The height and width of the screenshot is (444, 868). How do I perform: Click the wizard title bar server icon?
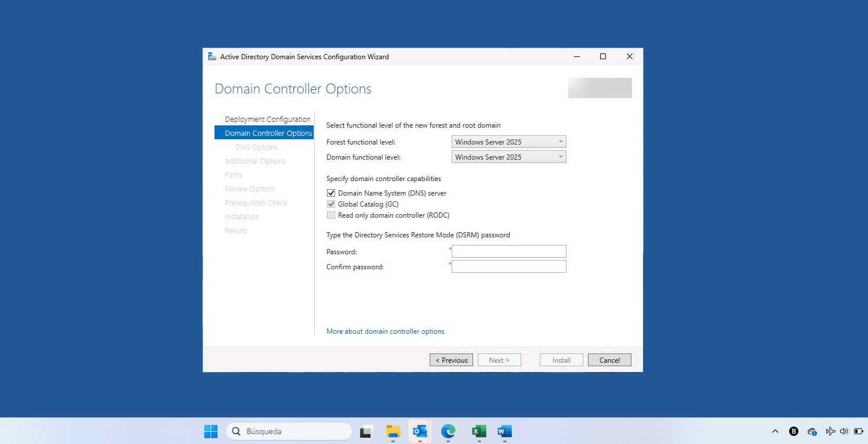point(212,56)
